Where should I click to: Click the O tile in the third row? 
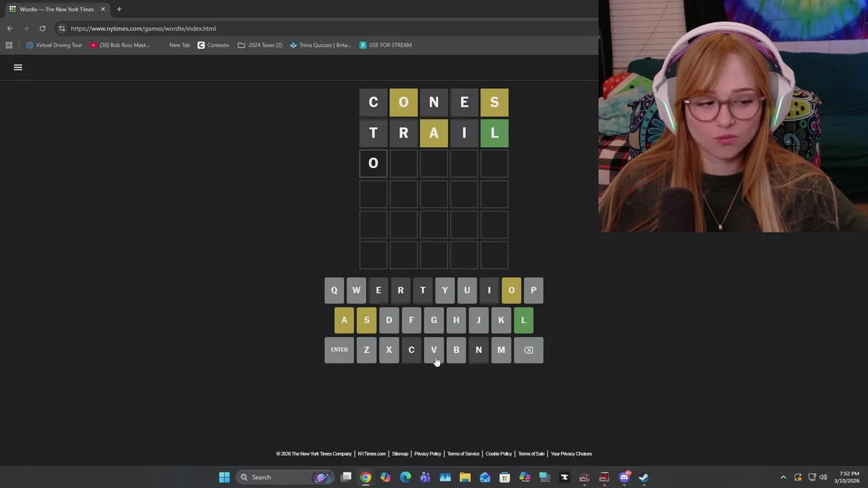[x=373, y=163]
